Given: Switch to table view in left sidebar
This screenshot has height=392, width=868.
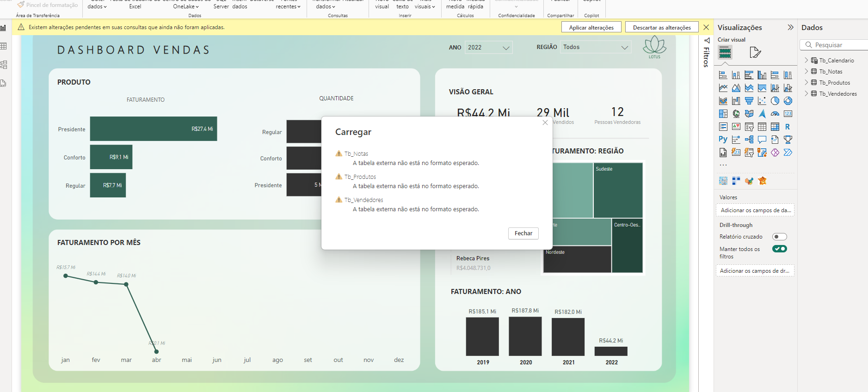Looking at the screenshot, I should [x=3, y=46].
